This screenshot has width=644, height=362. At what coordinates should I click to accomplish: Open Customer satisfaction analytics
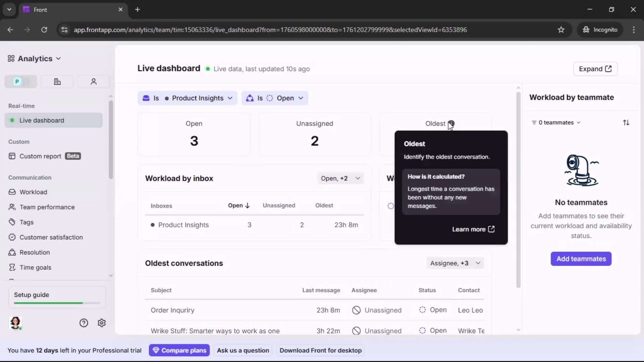click(50, 237)
